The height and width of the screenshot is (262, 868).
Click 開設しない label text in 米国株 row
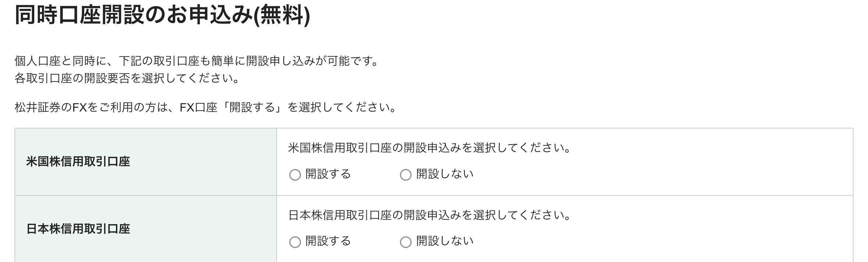[x=445, y=174]
